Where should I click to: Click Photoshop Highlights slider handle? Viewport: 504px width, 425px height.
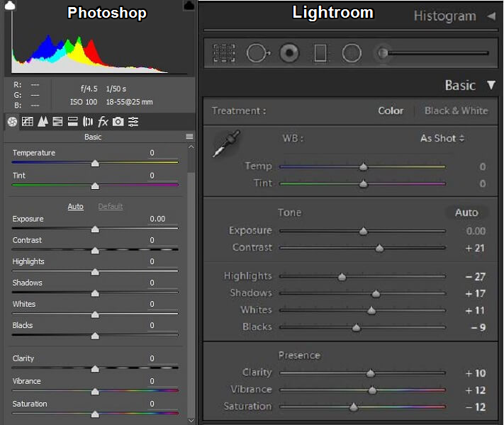[95, 272]
